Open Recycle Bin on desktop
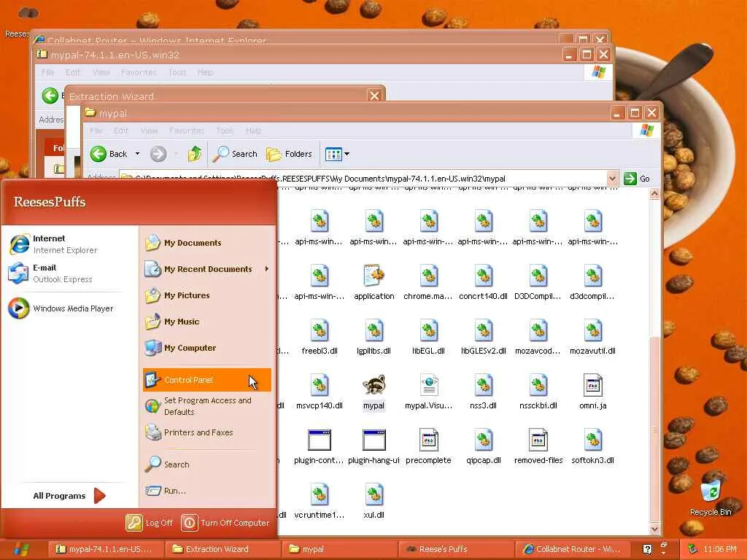This screenshot has width=747, height=560. [711, 499]
